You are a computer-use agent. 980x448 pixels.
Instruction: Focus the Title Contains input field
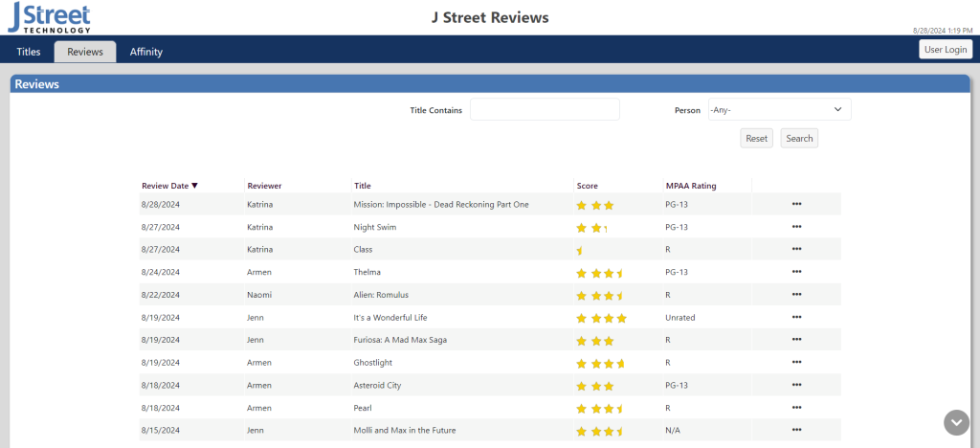coord(545,109)
